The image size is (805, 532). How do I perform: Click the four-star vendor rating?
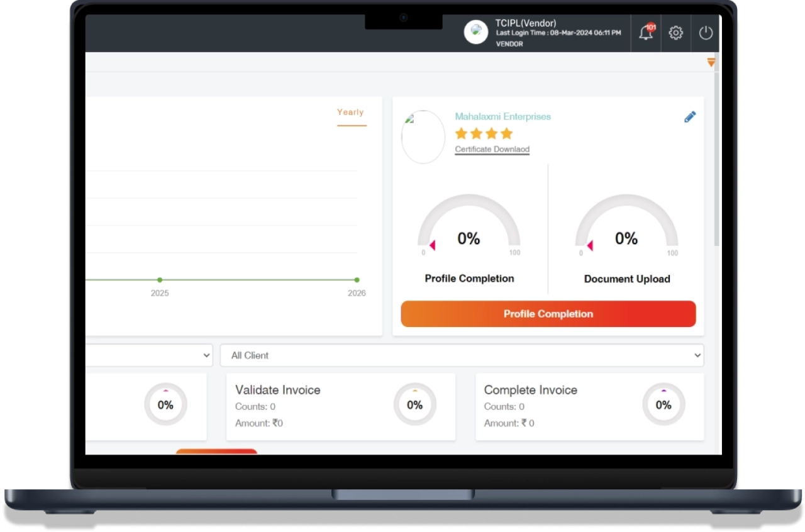click(x=484, y=133)
